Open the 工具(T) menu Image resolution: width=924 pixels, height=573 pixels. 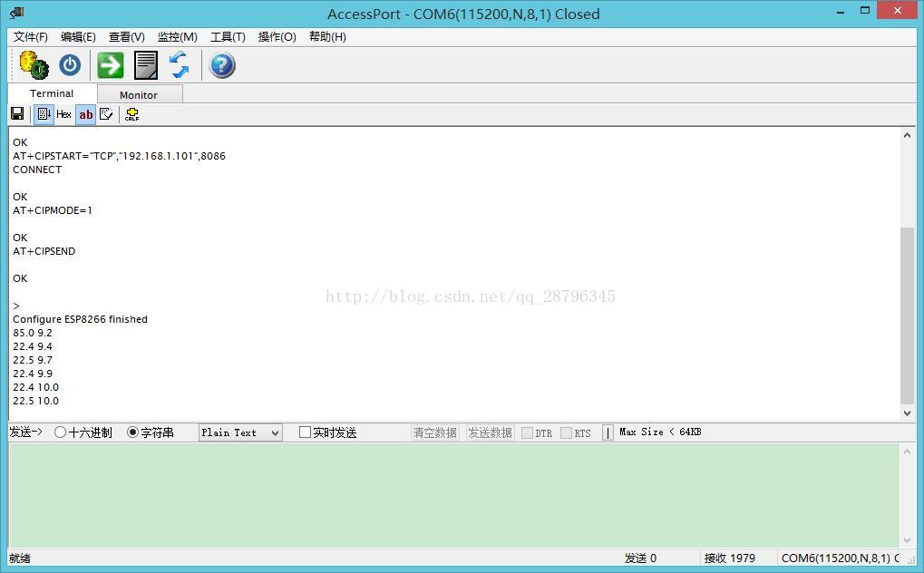(228, 36)
